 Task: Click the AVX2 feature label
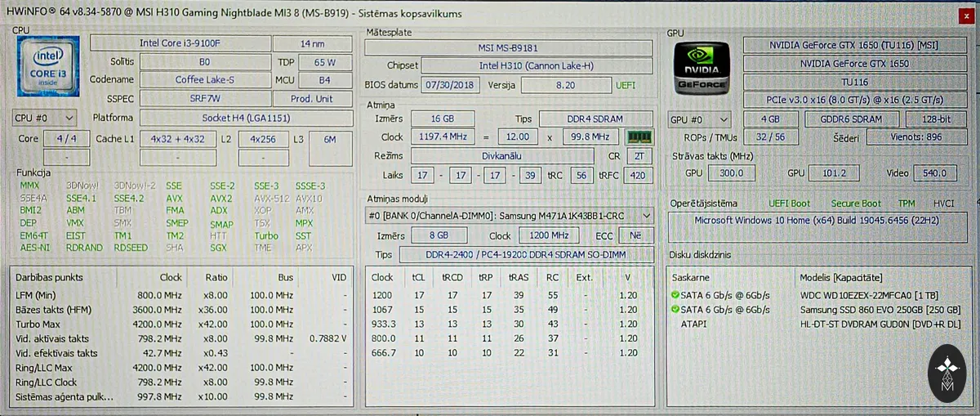tap(220, 198)
